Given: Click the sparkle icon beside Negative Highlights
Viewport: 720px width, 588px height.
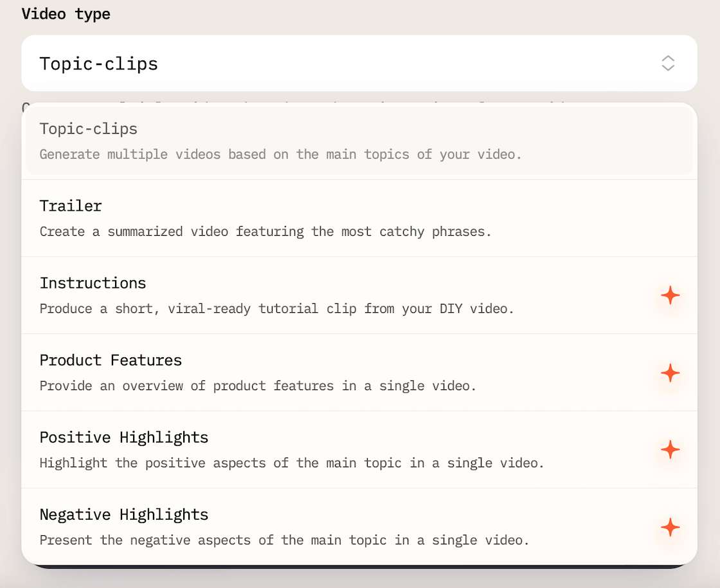Looking at the screenshot, I should [670, 527].
